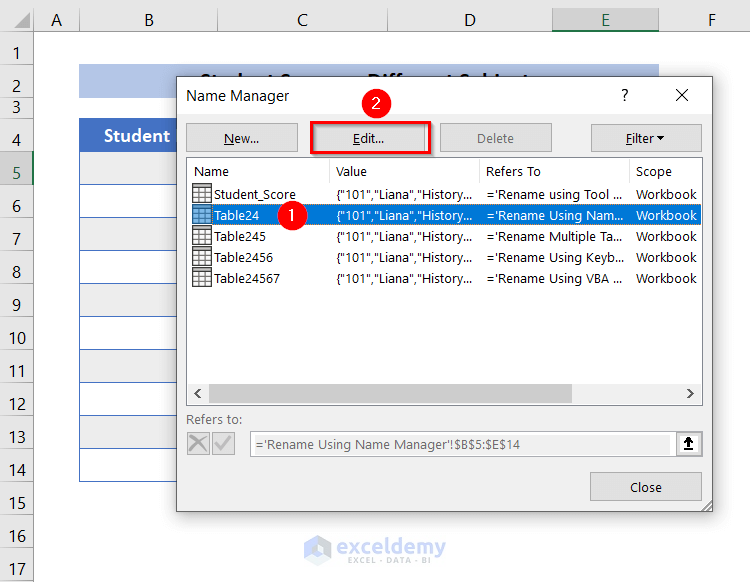Image resolution: width=750 pixels, height=582 pixels.
Task: Click the table icon beside Student_Score
Action: (201, 194)
